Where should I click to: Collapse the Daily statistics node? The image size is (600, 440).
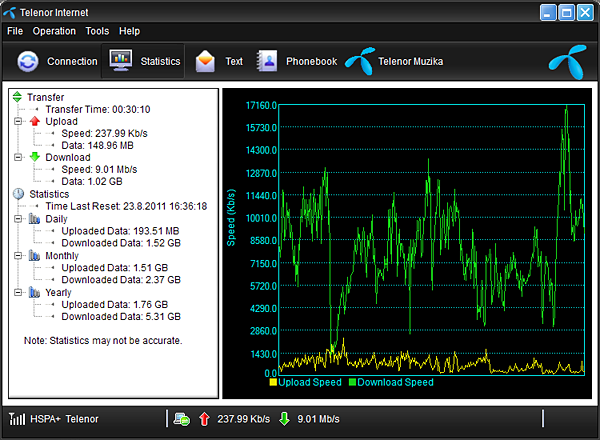[x=18, y=218]
